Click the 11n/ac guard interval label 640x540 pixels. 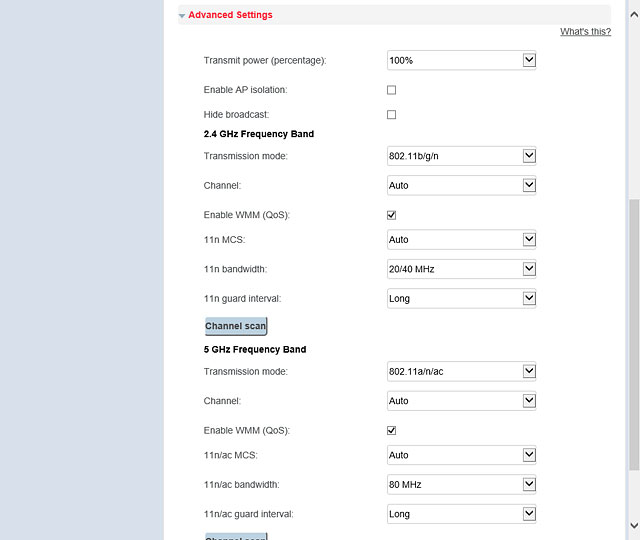[x=249, y=514]
